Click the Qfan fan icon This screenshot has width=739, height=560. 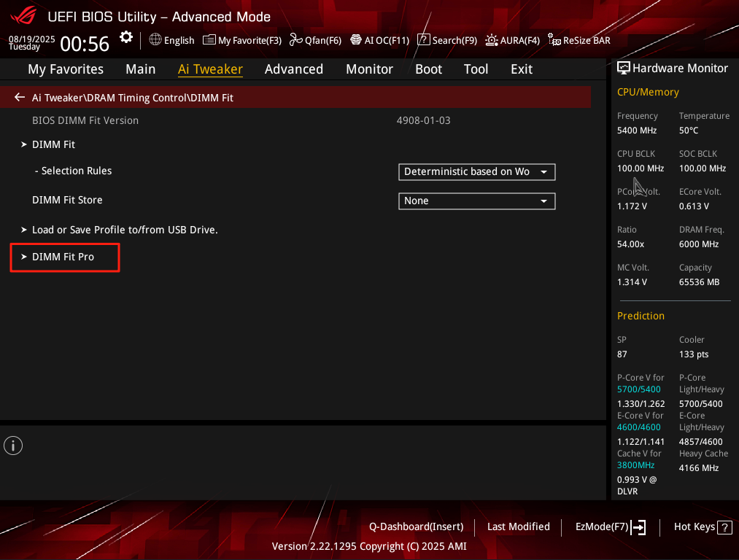tap(296, 39)
